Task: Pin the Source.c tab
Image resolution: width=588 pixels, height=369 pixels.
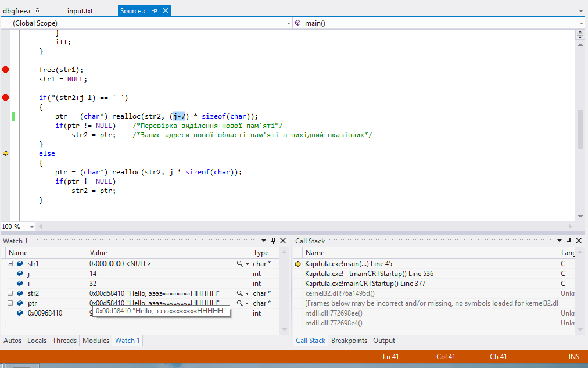Action: tap(155, 11)
